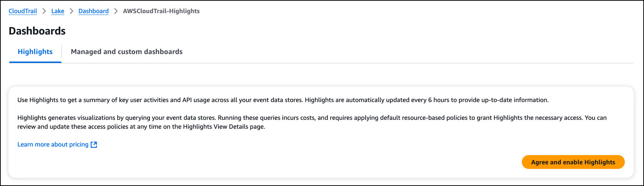
Task: Go to CloudTrail breadcrumb link
Action: pos(23,11)
